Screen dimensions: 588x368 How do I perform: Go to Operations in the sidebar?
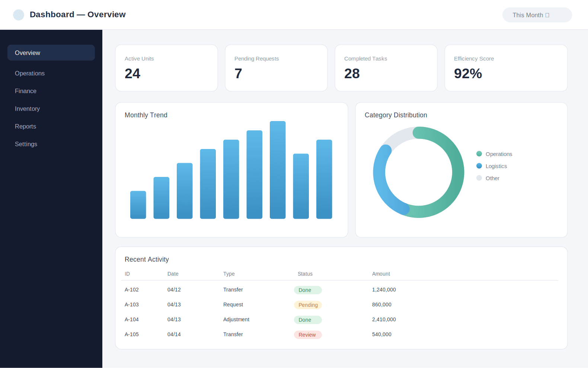[30, 73]
